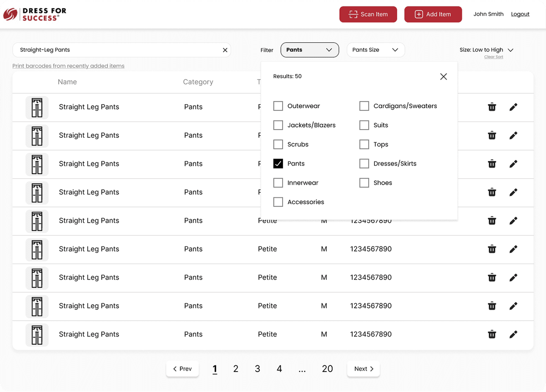The height and width of the screenshot is (392, 546).
Task: Check the Outerwear checkbox
Action: pos(278,106)
